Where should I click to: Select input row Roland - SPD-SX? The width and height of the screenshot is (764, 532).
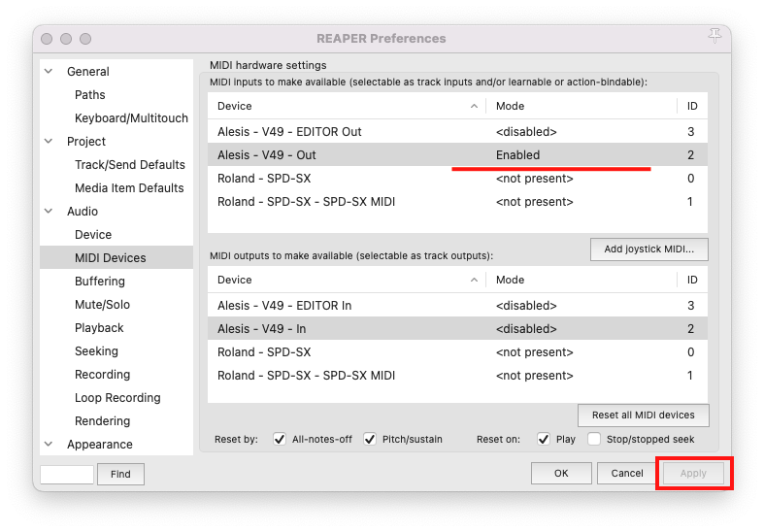457,179
